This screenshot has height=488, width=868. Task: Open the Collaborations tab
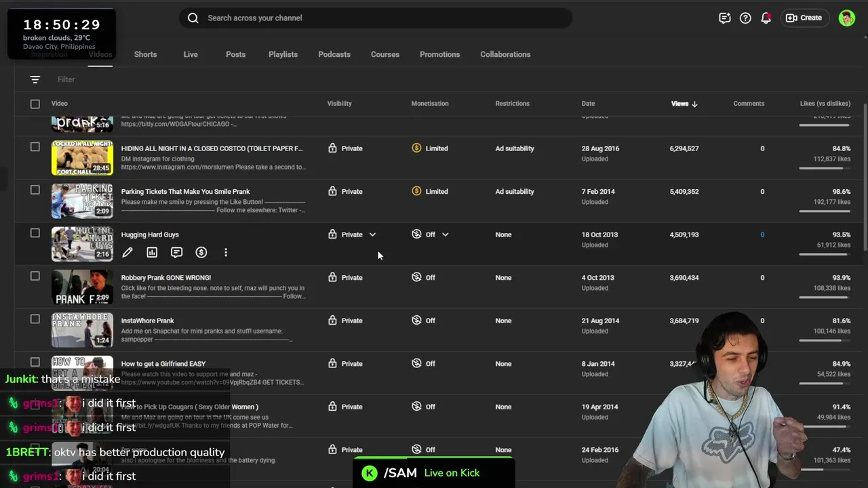[x=505, y=54]
